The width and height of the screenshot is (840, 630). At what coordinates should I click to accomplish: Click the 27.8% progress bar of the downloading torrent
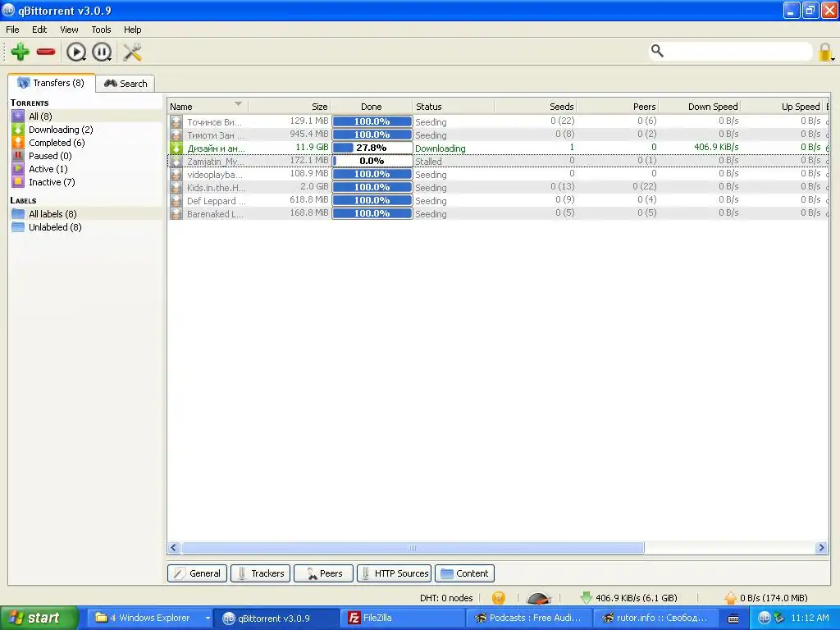(x=372, y=148)
